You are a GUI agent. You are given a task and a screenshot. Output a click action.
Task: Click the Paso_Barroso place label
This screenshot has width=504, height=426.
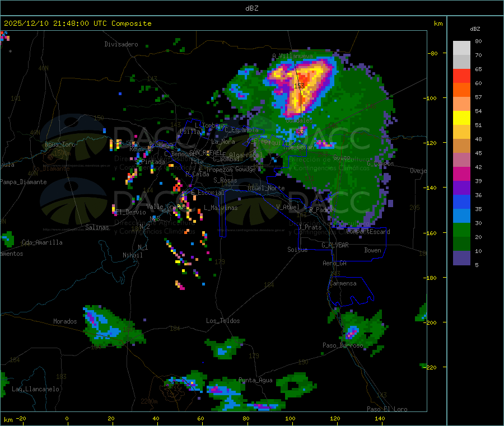click(x=343, y=345)
